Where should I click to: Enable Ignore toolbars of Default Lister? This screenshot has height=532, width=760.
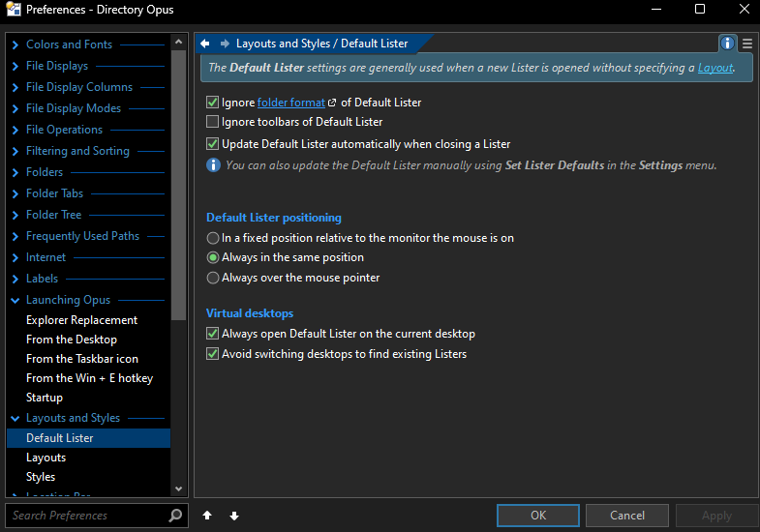pos(212,122)
